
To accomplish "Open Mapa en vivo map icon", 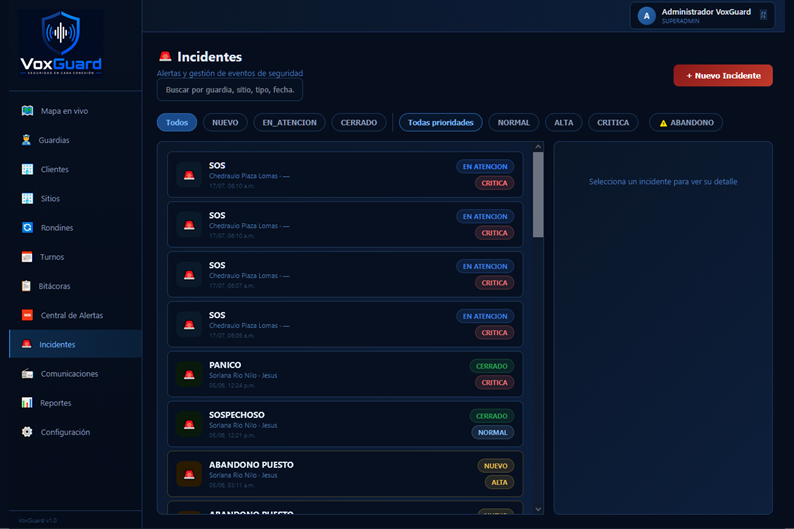I will point(27,111).
